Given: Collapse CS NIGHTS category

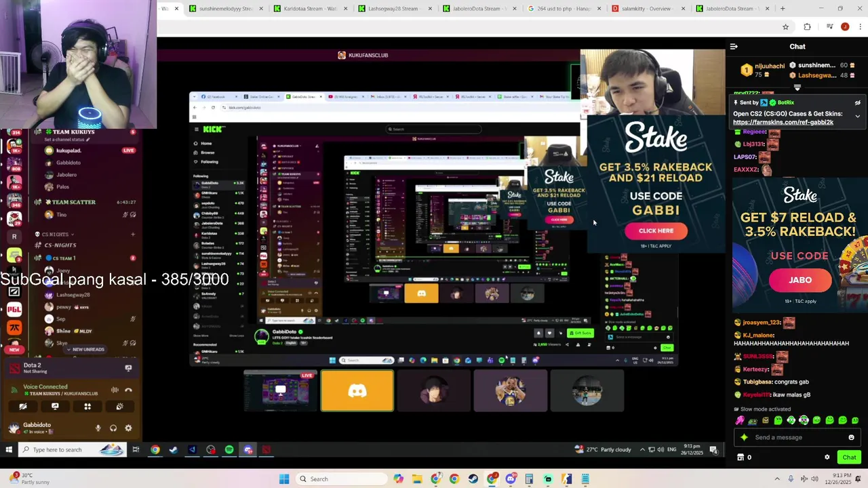Looking at the screenshot, I should 56,235.
